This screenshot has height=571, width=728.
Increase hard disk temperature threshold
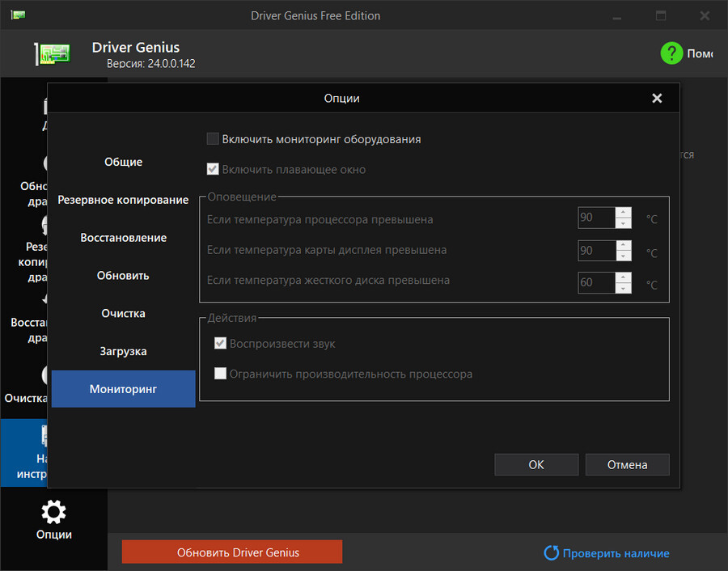[x=623, y=277]
